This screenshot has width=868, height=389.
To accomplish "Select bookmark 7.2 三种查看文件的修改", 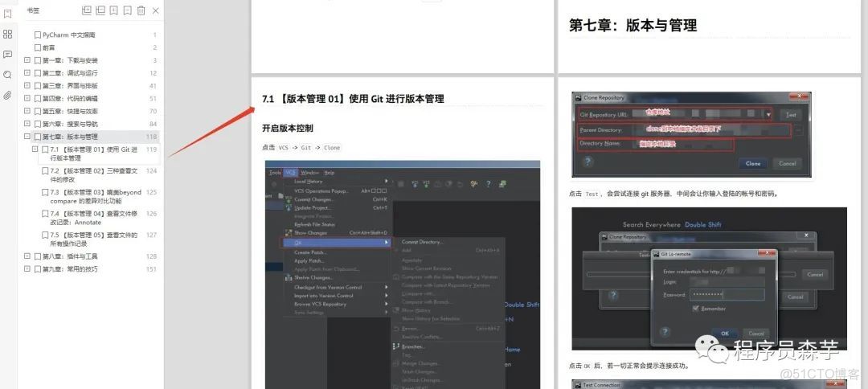I will [93, 175].
